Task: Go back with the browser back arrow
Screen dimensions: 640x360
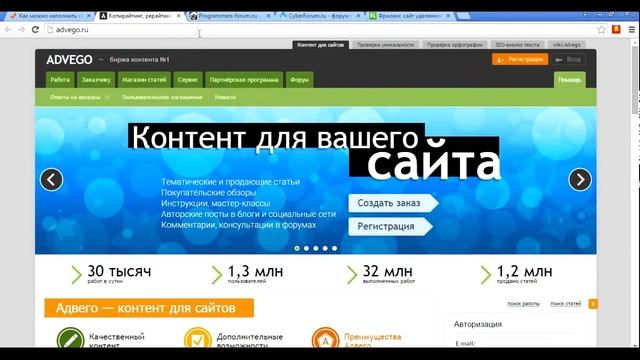Action: 8,30
